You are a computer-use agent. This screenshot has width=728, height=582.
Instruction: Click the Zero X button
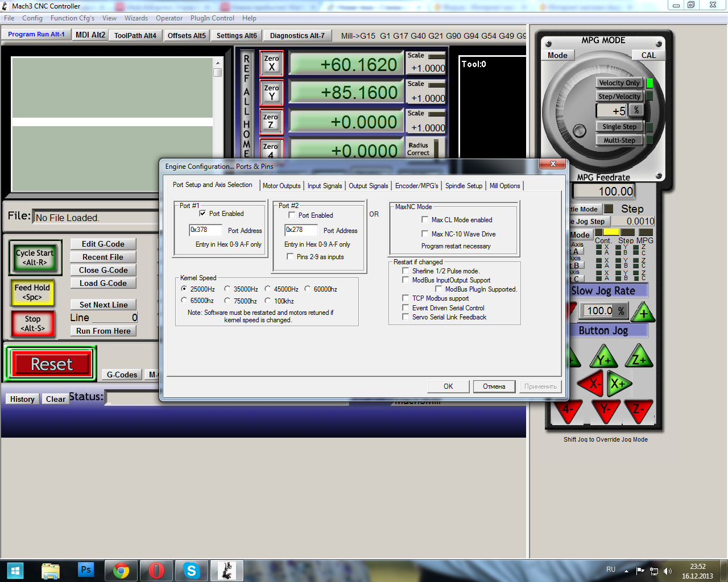coord(272,63)
